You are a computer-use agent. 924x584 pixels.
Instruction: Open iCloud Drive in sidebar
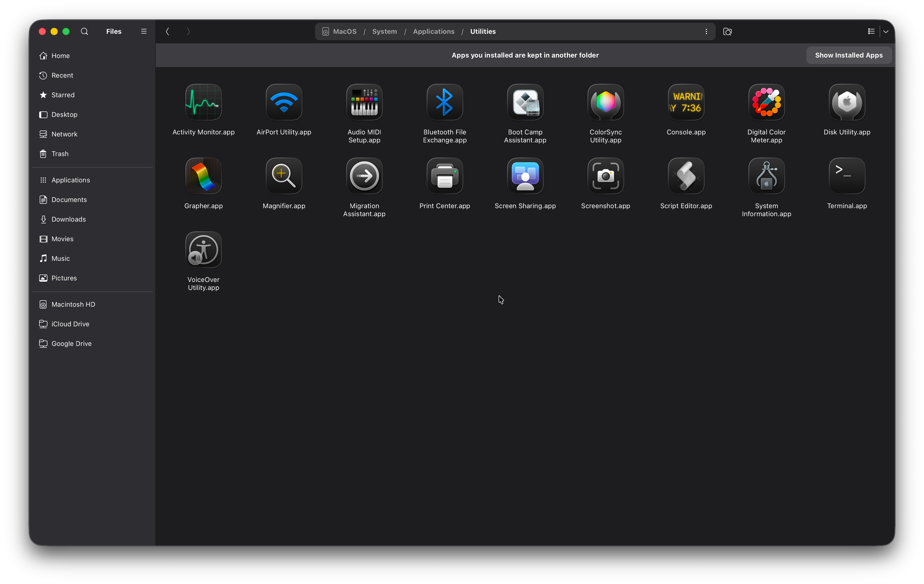click(x=93, y=324)
